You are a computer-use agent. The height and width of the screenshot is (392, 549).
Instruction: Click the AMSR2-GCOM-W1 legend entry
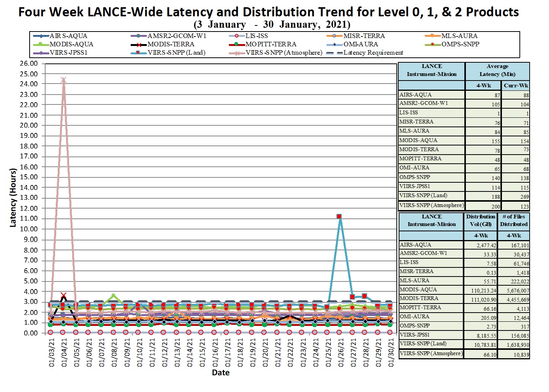(x=169, y=36)
